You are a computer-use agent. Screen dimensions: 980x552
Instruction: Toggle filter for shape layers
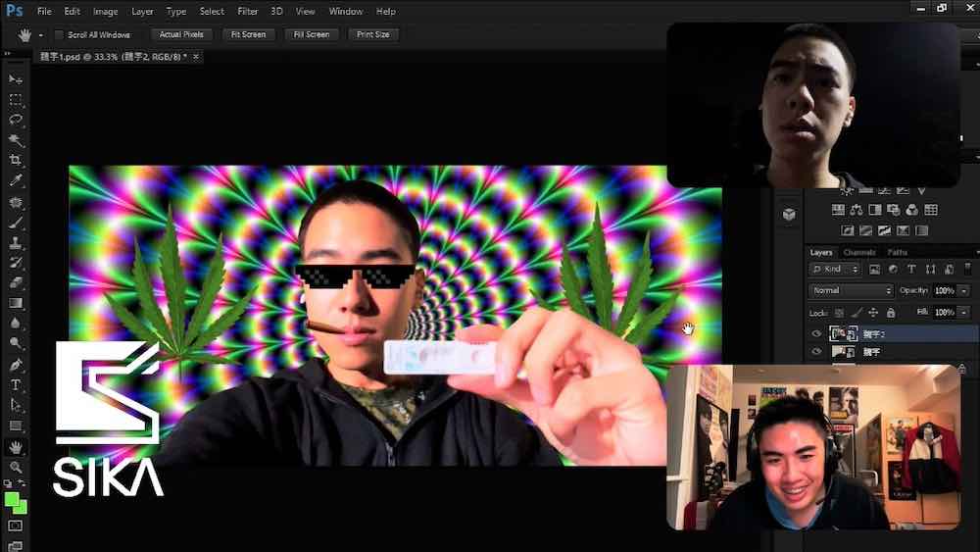click(x=931, y=269)
